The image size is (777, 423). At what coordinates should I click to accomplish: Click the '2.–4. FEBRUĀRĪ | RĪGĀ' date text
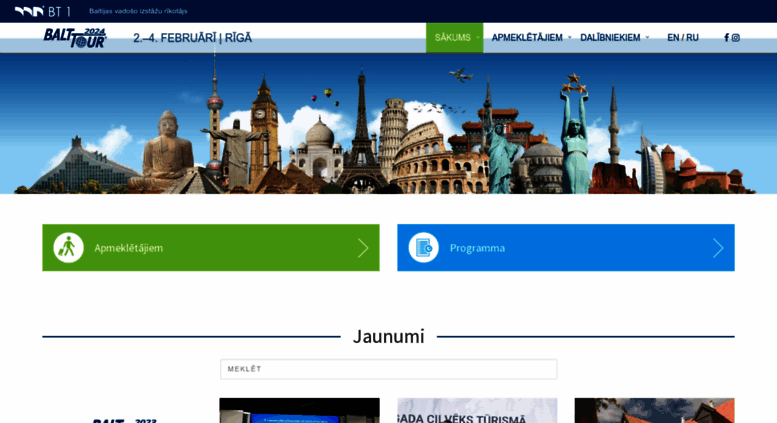pyautogui.click(x=192, y=38)
